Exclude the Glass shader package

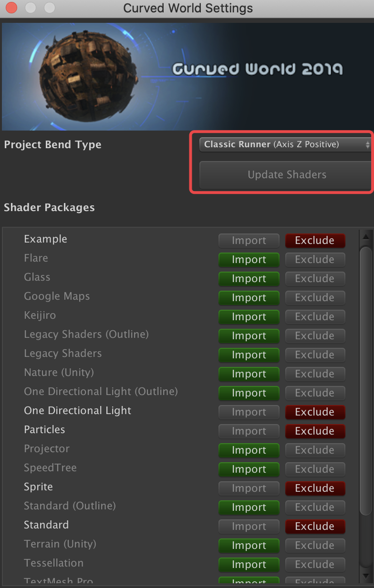point(315,278)
